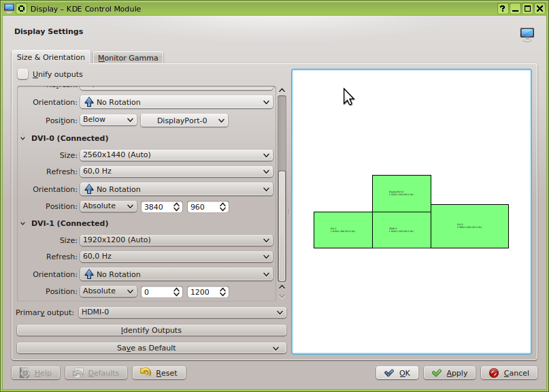Open the DVI-1 Orientation dropdown
This screenshot has height=392, width=549.
(176, 274)
